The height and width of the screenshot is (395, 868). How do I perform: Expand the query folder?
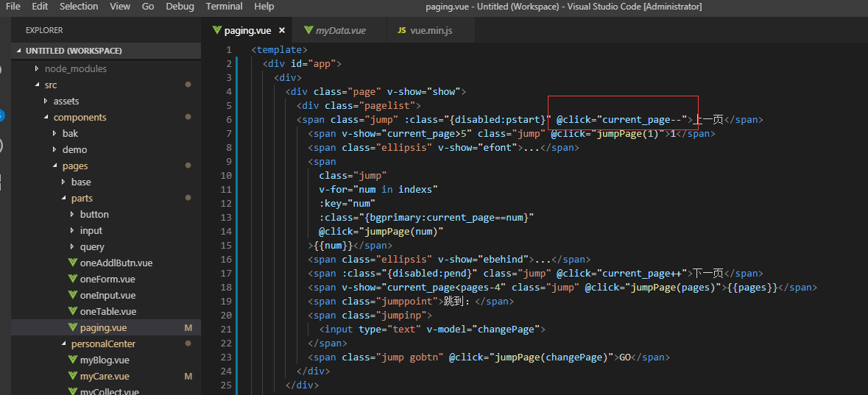[72, 246]
